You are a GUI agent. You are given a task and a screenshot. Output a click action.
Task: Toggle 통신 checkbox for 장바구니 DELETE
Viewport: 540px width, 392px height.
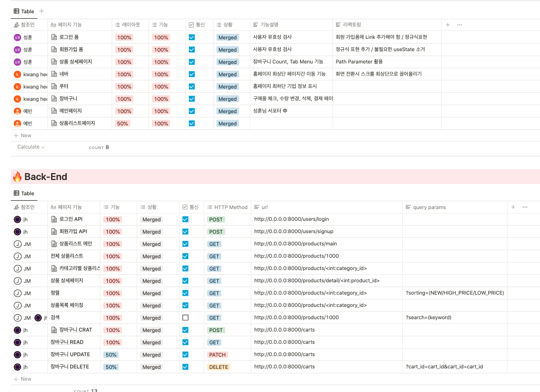185,367
